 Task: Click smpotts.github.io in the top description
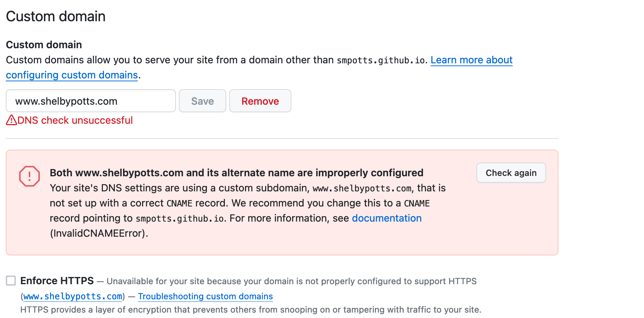point(381,60)
